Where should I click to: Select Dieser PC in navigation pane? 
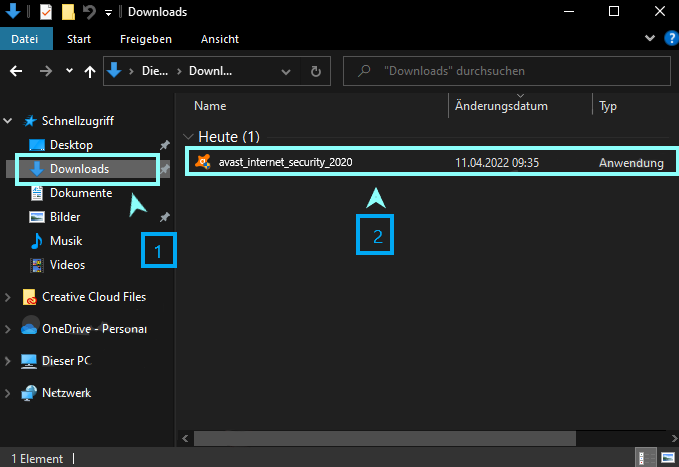[x=67, y=361]
